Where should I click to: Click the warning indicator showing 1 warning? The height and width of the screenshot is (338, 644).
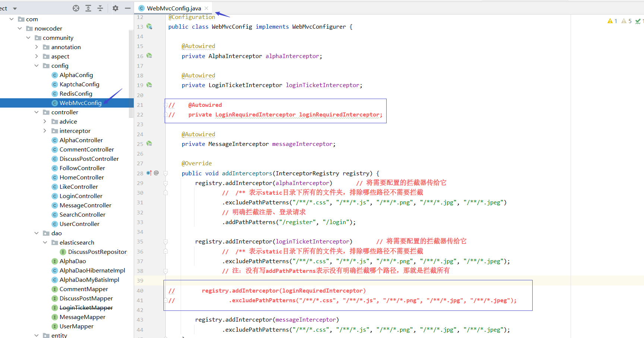coord(612,21)
